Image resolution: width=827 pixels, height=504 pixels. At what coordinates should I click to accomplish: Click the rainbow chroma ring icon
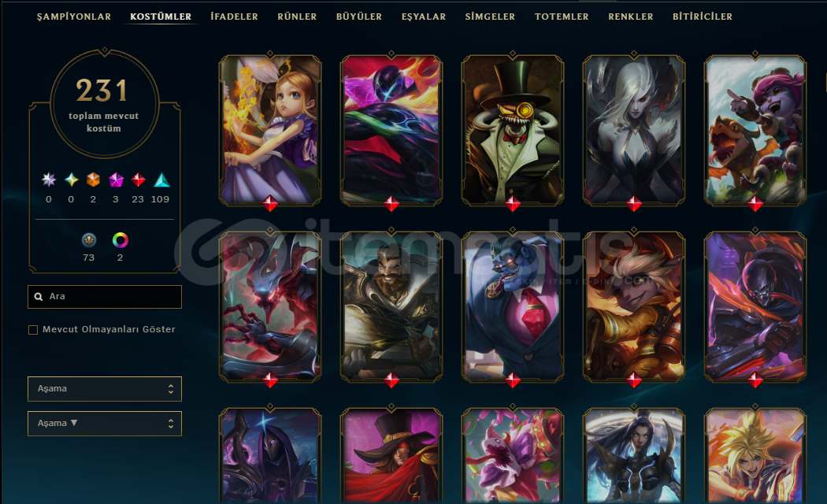pyautogui.click(x=121, y=240)
